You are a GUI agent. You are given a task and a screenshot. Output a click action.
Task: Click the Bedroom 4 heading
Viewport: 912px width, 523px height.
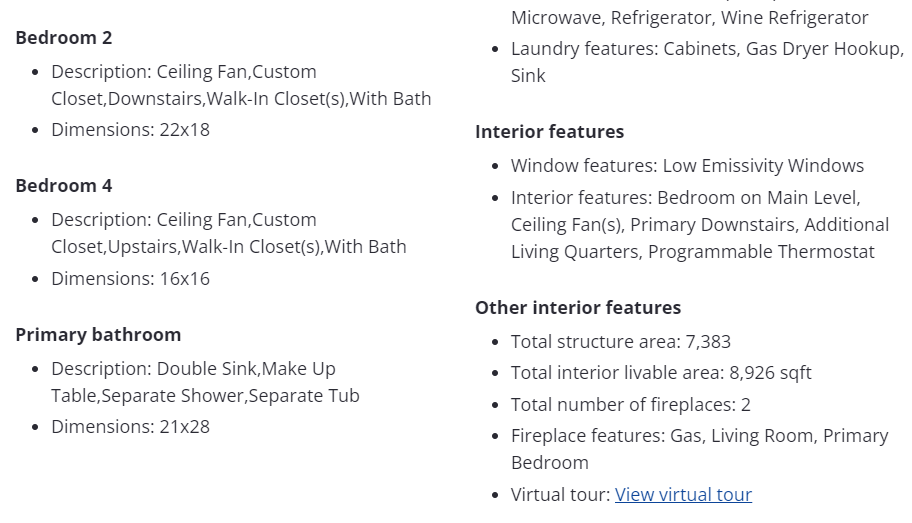tap(64, 186)
